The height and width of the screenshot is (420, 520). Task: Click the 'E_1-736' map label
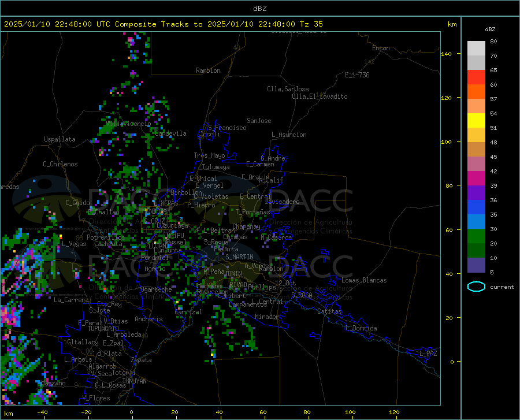(357, 75)
